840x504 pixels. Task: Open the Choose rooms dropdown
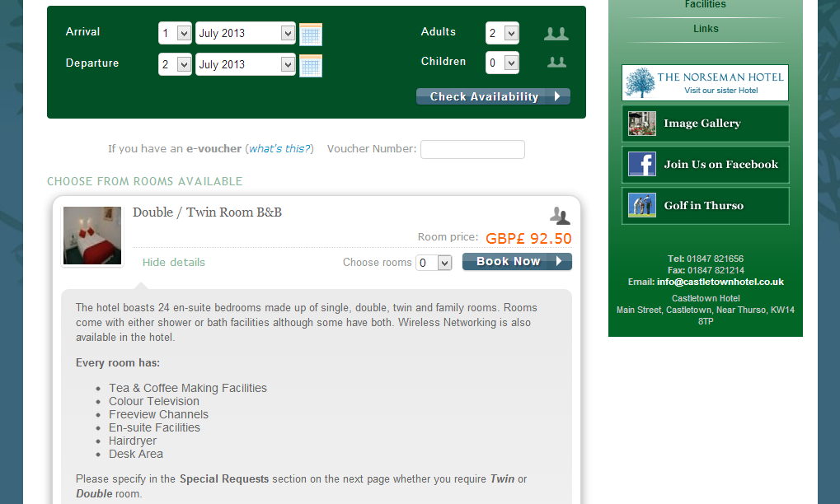[x=434, y=263]
